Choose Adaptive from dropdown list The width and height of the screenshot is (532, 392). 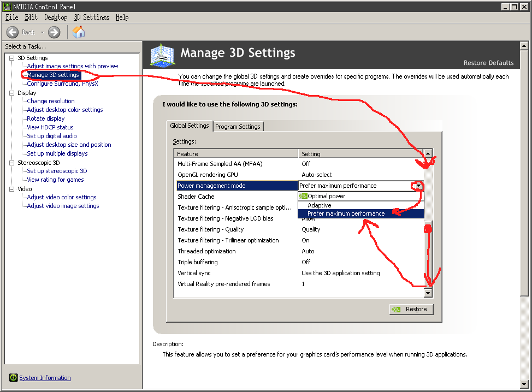coord(361,205)
